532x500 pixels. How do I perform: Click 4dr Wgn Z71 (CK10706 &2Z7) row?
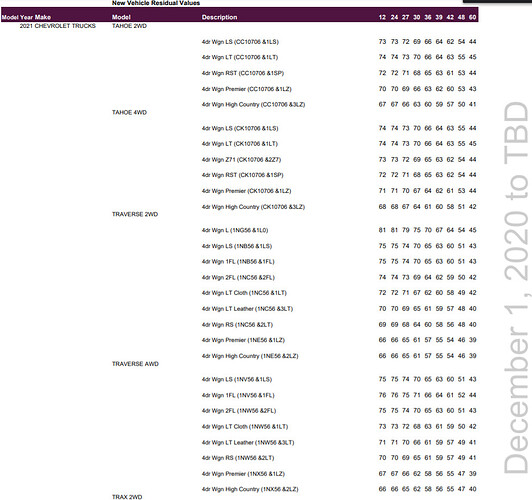click(x=339, y=159)
